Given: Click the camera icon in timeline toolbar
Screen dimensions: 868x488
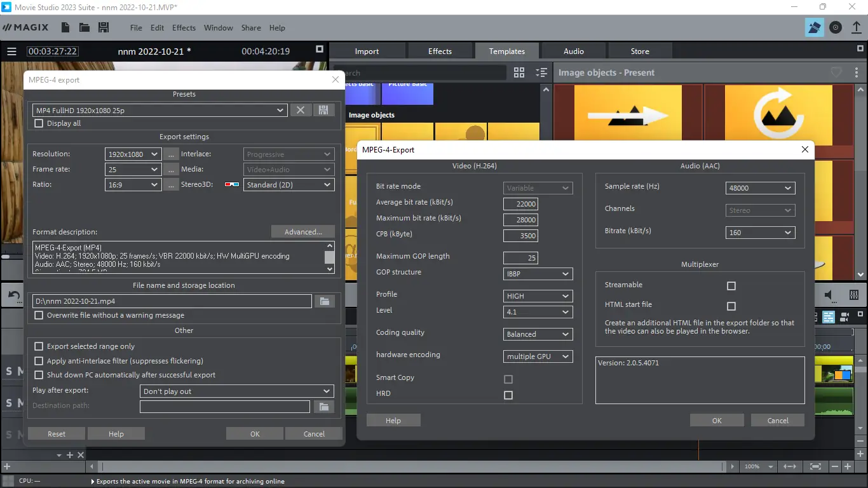Looking at the screenshot, I should point(845,316).
